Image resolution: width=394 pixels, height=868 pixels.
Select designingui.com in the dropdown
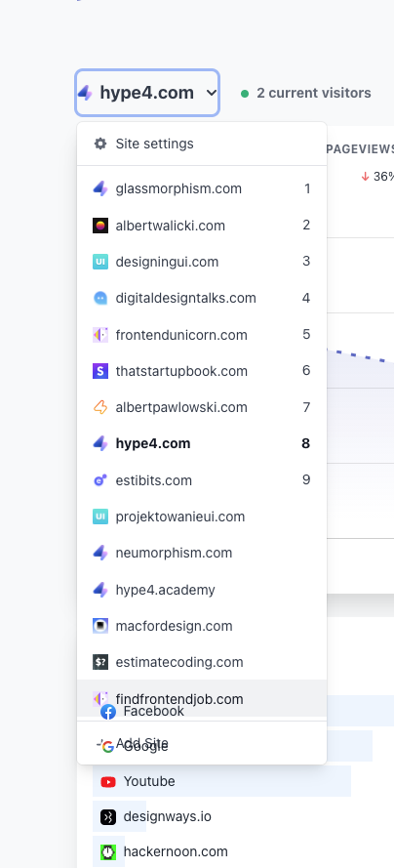tap(202, 262)
